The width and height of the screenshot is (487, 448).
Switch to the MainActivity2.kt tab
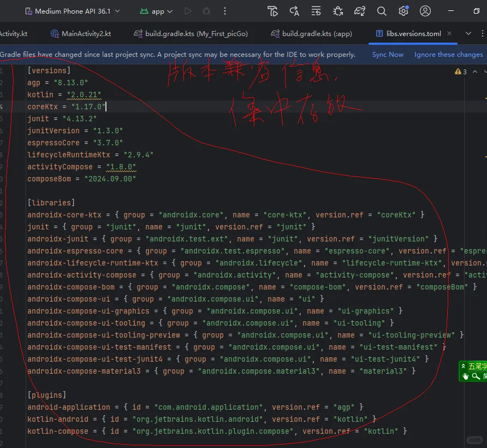(x=81, y=33)
